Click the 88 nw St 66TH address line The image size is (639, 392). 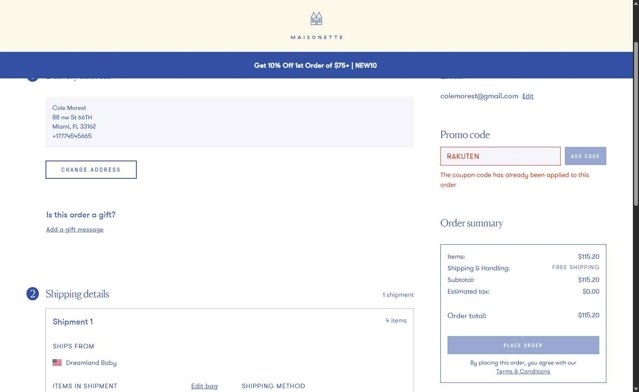click(x=72, y=117)
